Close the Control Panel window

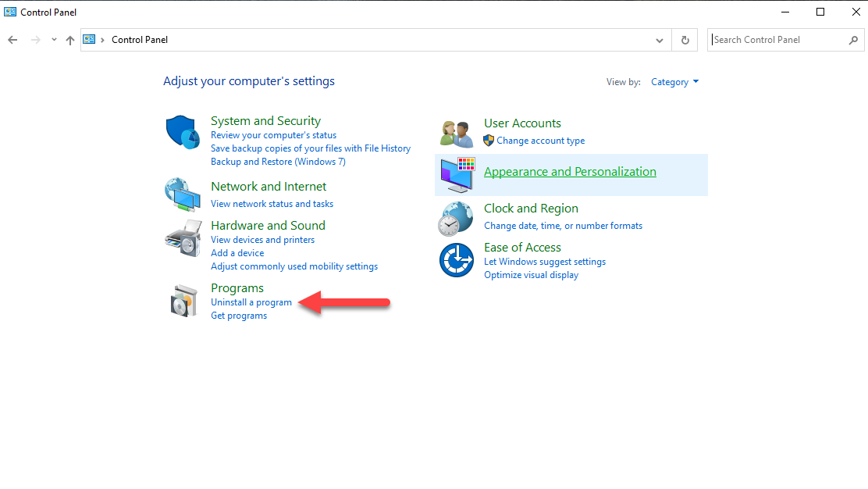point(856,12)
